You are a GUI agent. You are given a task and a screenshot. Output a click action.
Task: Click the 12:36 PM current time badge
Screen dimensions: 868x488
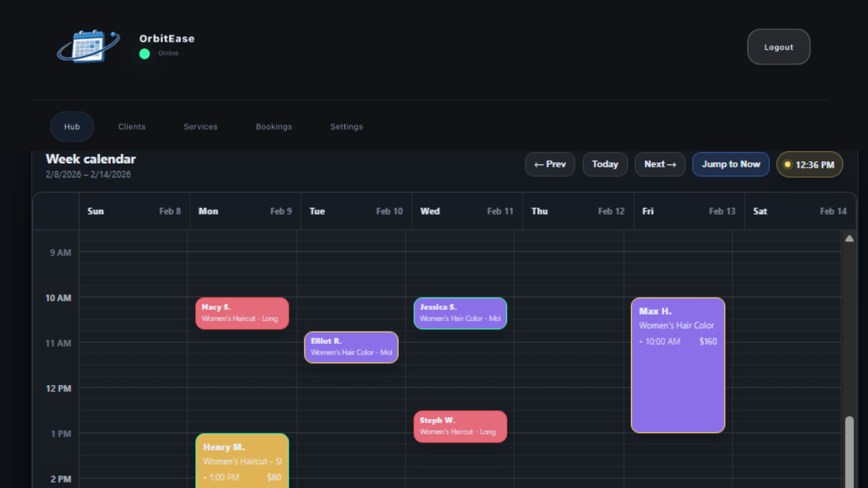click(810, 165)
